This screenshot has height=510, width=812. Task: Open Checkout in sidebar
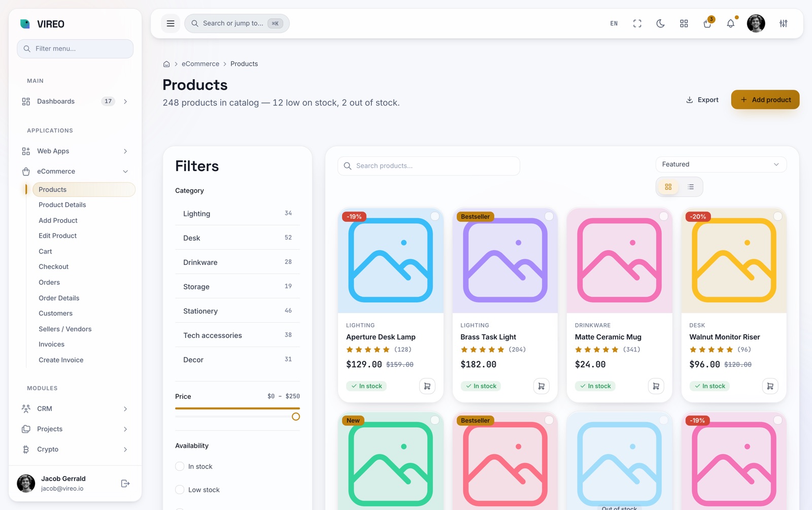click(53, 267)
